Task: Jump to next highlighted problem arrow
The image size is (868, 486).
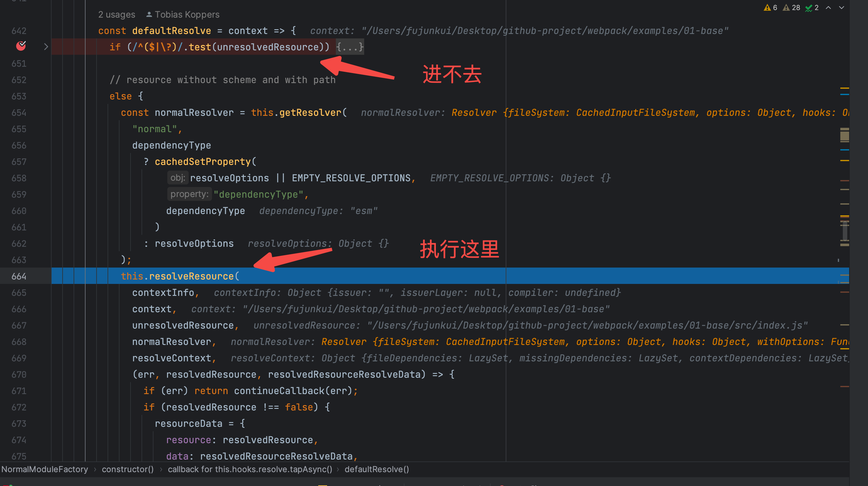Action: click(x=841, y=8)
